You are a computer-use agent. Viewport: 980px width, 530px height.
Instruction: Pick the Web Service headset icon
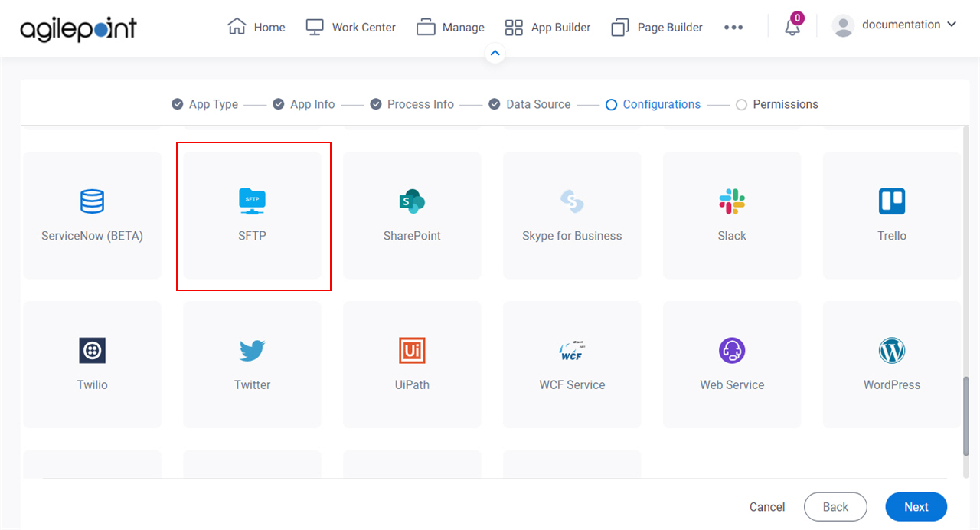click(x=732, y=350)
